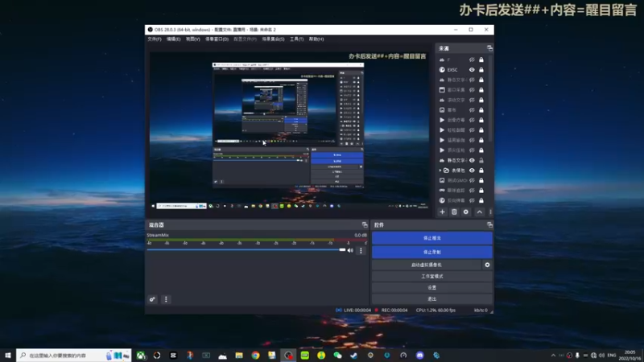Image resolution: width=644 pixels, height=362 pixels.
Task: Open the 帮助(H) menu
Action: (316, 39)
